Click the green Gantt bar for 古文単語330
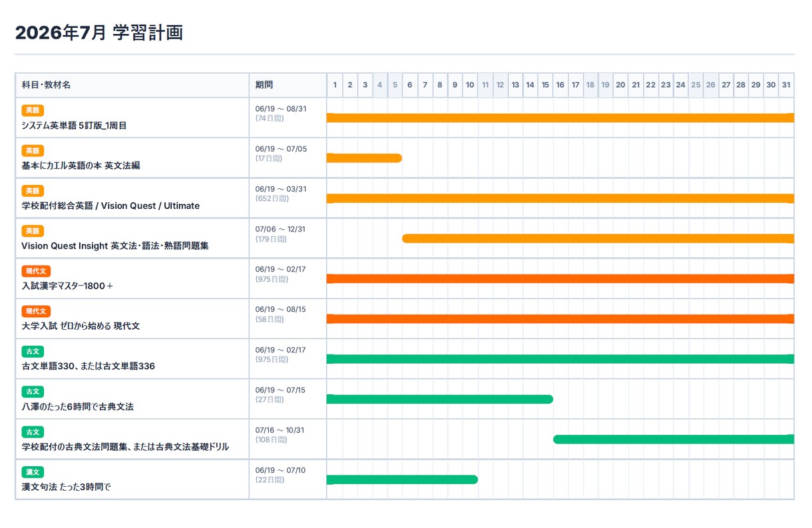 click(560, 359)
